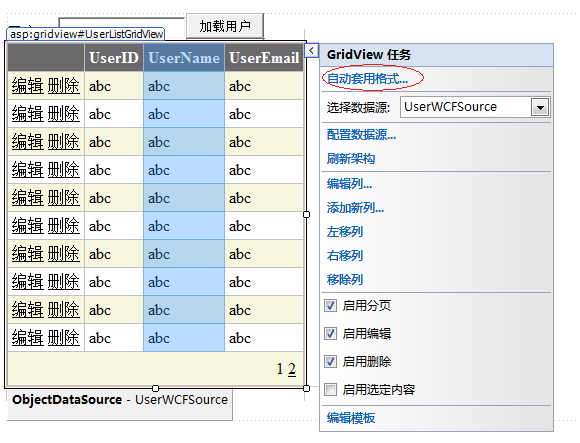580x443 pixels.
Task: Open the 选择数据源 dropdown
Action: click(x=540, y=107)
